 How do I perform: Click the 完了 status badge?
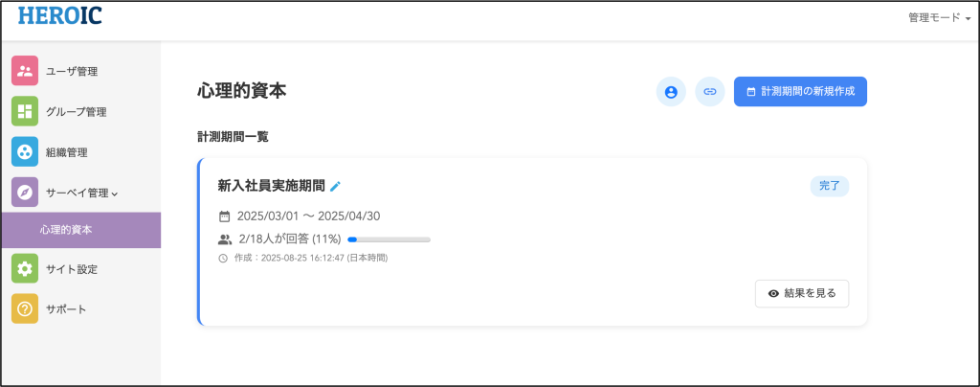[830, 186]
